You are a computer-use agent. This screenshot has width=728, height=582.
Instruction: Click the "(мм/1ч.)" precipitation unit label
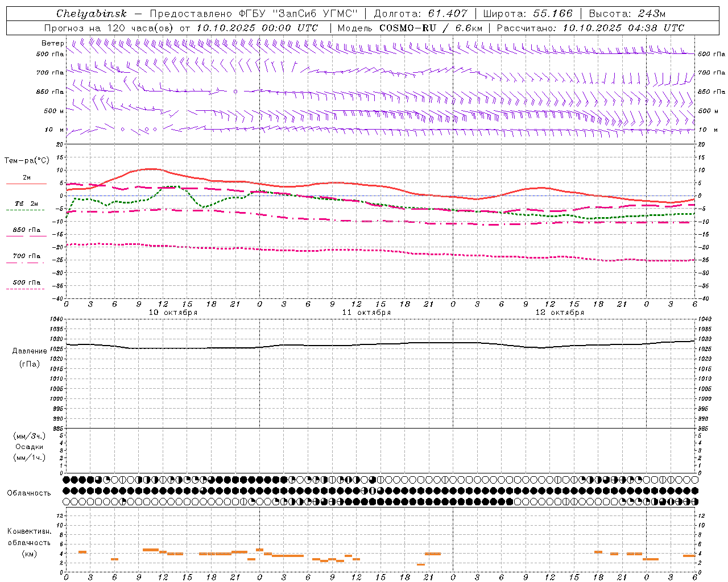click(x=30, y=458)
